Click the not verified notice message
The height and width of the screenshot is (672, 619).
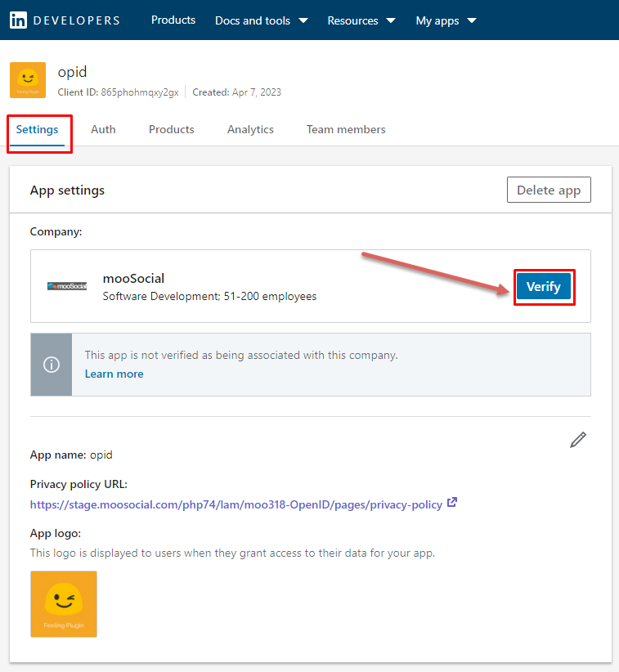(241, 356)
